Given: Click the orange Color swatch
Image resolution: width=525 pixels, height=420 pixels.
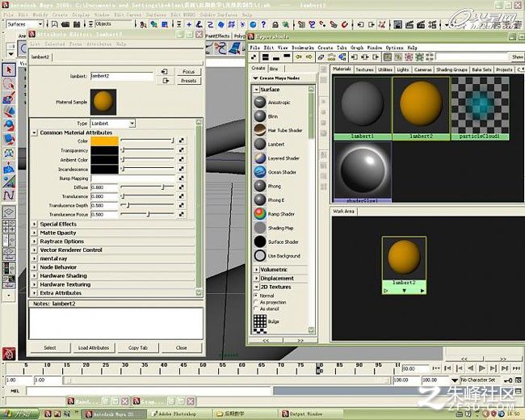Looking at the screenshot, I should pyautogui.click(x=104, y=141).
